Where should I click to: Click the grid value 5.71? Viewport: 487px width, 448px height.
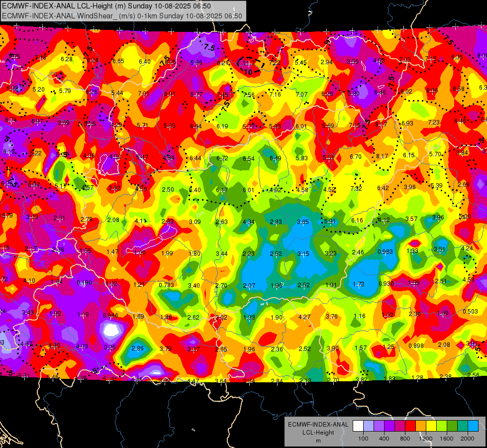(142, 125)
